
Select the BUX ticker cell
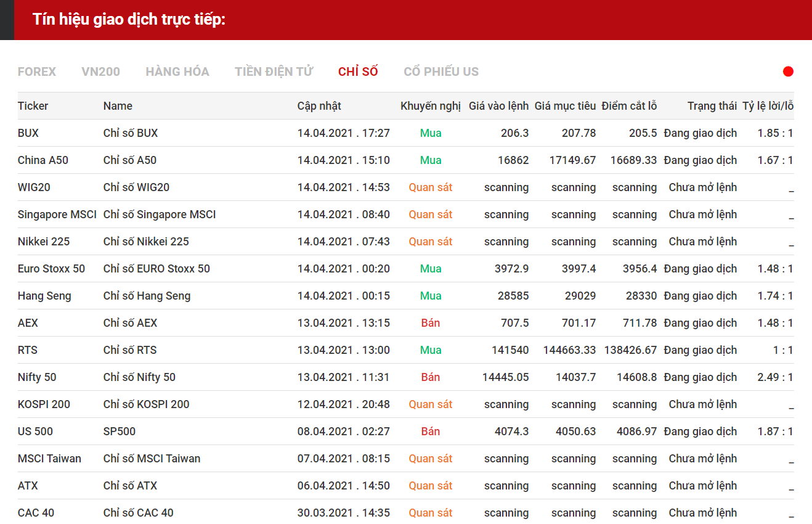click(x=28, y=133)
